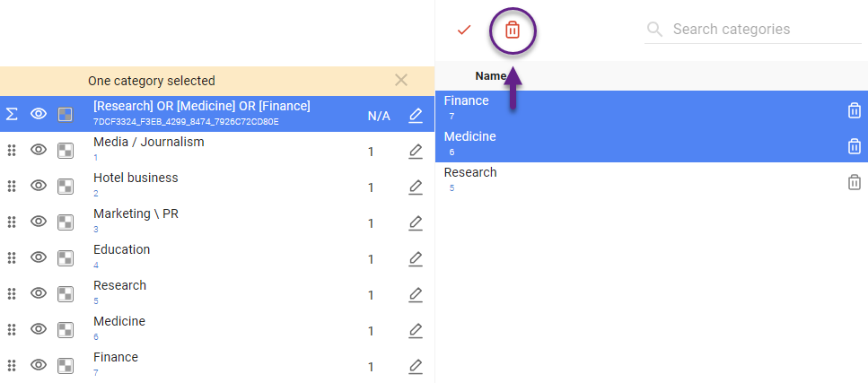Image resolution: width=868 pixels, height=383 pixels.
Task: Click the red trash delete icon in toolbar
Action: click(x=512, y=30)
